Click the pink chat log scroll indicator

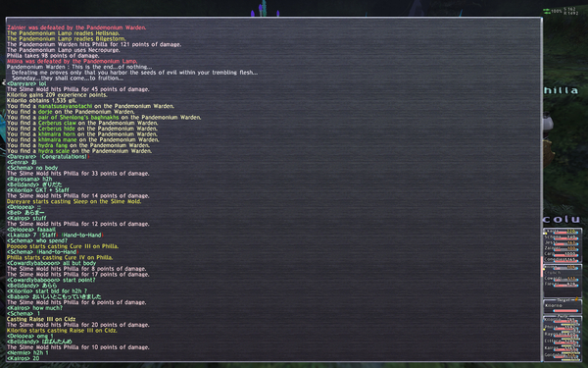[542, 267]
